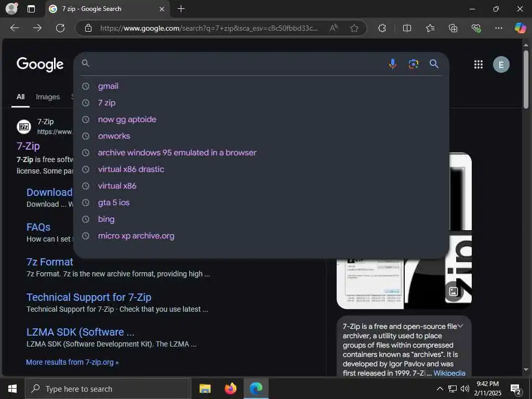The image size is (532, 399).
Task: Click More results from 7-zip.org
Action: (72, 362)
